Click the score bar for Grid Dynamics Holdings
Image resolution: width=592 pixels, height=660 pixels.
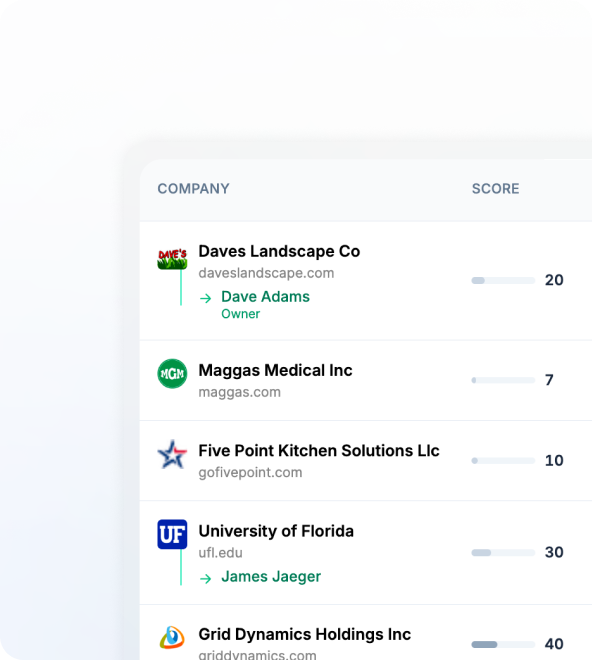[503, 644]
